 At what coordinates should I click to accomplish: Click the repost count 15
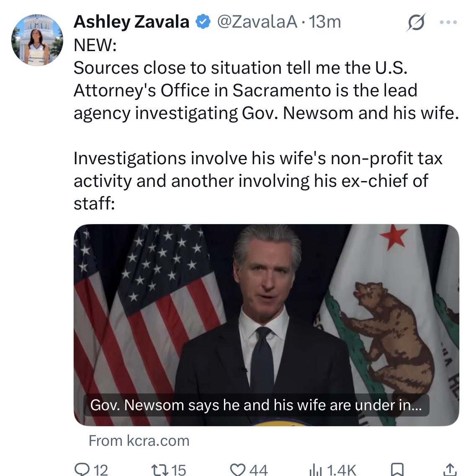tap(178, 470)
